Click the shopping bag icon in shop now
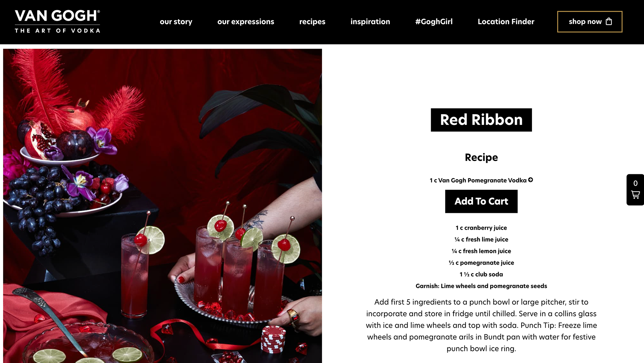The height and width of the screenshot is (363, 644). click(x=609, y=21)
